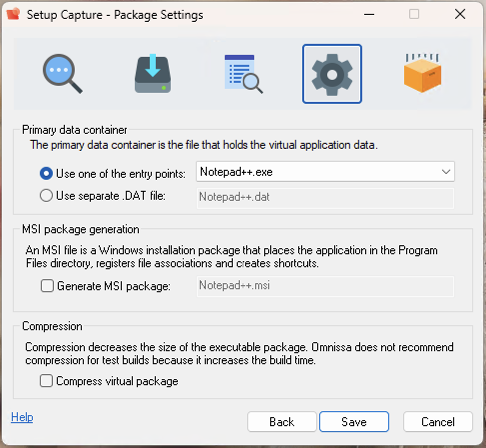Enable 'Generate MSI package' checkbox
This screenshot has height=448, width=486.
click(47, 286)
